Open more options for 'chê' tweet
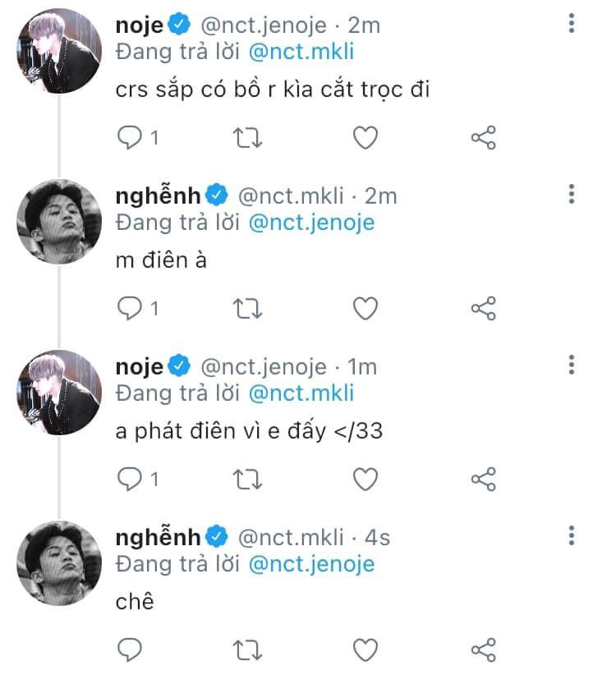 (571, 536)
